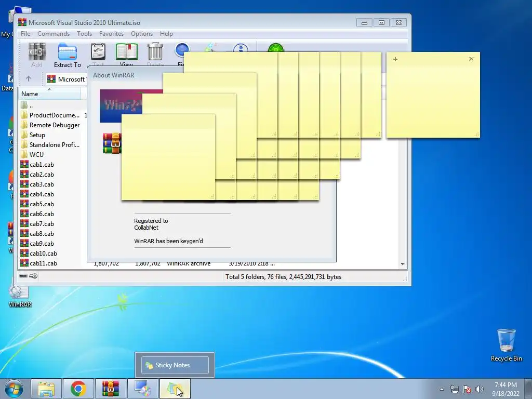This screenshot has height=399, width=532.
Task: Click the file list scrollbar down arrow
Action: point(403,264)
